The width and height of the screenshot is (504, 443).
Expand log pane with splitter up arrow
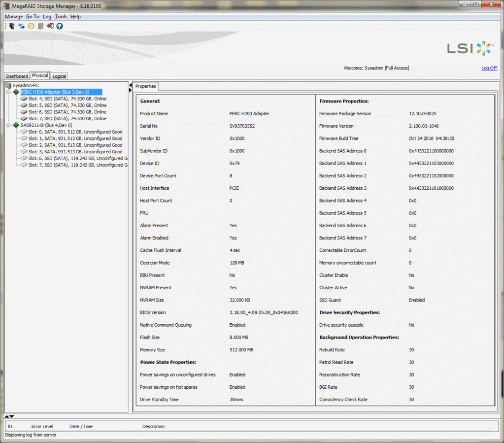(7, 416)
